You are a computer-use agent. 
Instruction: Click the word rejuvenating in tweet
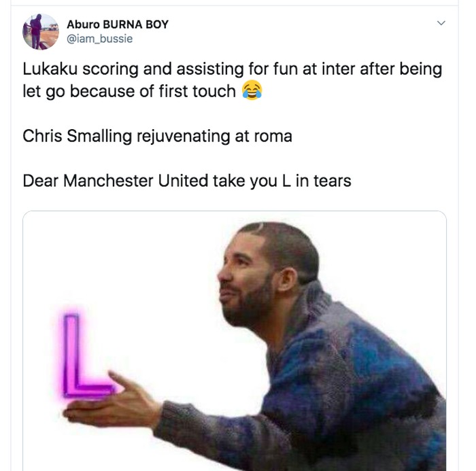point(184,136)
